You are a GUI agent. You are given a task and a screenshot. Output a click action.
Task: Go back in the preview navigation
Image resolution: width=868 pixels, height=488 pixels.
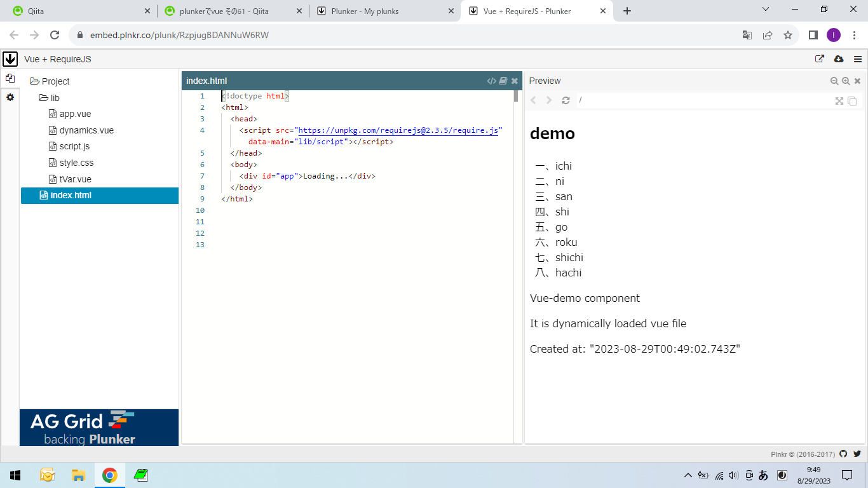click(534, 100)
